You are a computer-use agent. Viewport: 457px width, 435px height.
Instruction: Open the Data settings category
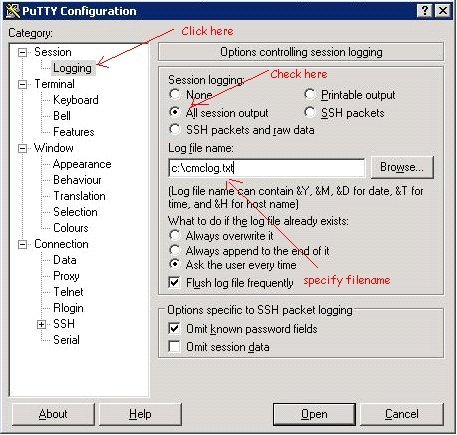(x=65, y=260)
